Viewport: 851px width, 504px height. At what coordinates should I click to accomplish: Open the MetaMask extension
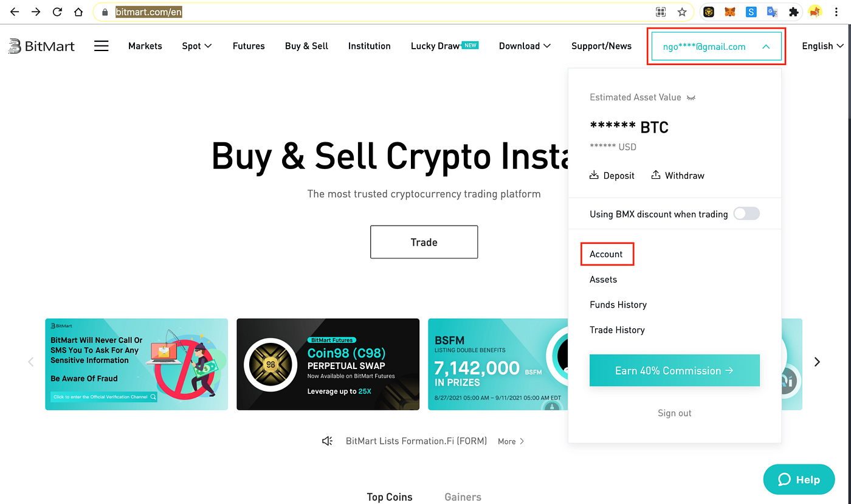pos(729,12)
